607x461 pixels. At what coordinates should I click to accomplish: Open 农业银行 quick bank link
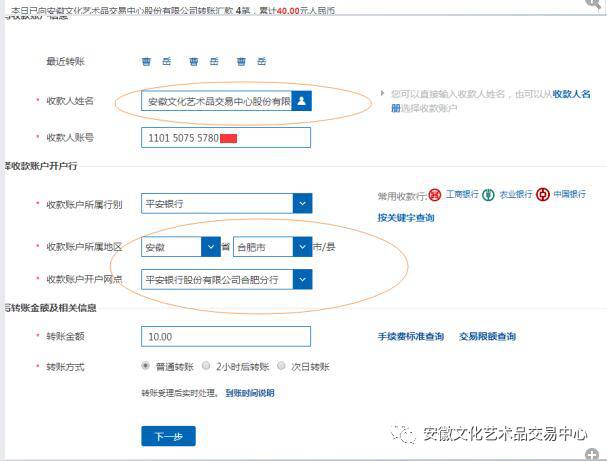(x=516, y=194)
